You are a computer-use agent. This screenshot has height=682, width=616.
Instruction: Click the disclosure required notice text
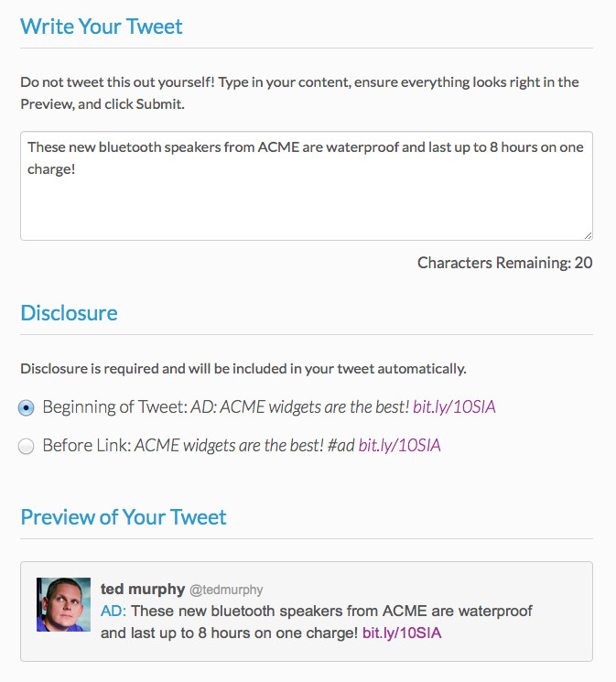click(243, 369)
